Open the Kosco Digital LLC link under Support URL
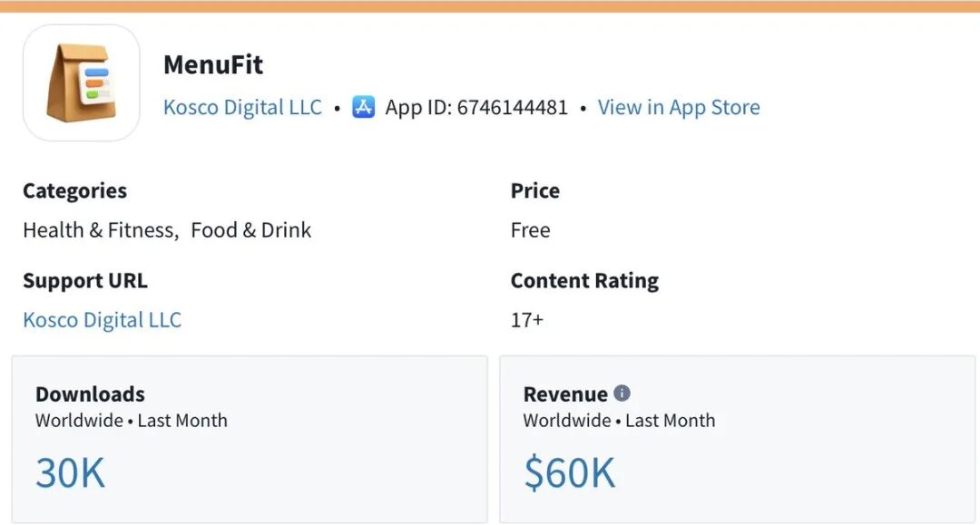This screenshot has width=980, height=525. (102, 320)
